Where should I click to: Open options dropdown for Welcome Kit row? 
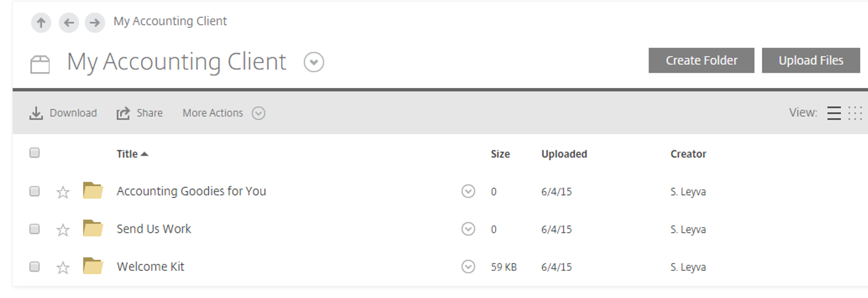(x=468, y=267)
